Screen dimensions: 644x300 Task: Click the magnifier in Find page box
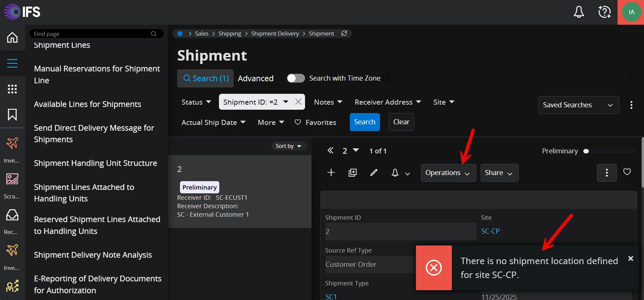click(x=154, y=34)
